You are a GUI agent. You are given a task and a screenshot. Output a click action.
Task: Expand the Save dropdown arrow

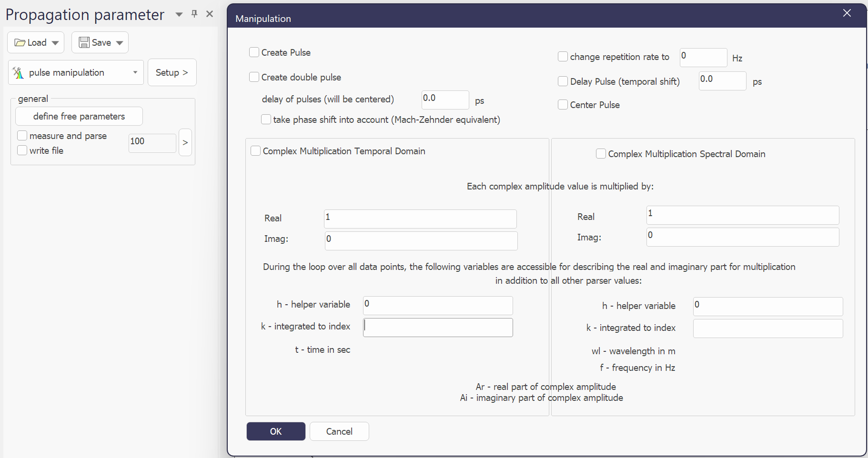click(x=120, y=43)
